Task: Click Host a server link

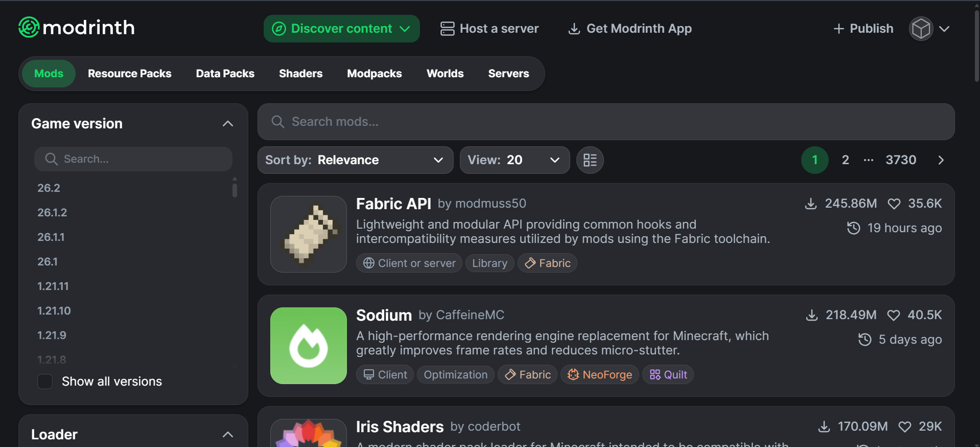Action: point(489,29)
